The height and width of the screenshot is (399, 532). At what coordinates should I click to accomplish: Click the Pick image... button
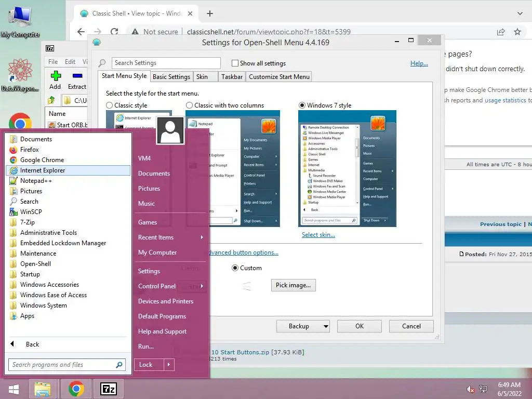point(293,285)
